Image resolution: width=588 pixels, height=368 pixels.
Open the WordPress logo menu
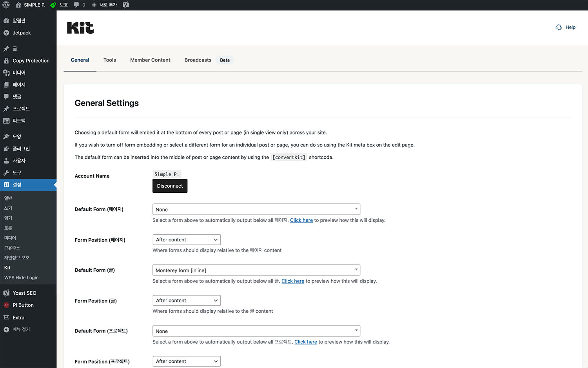tap(6, 5)
